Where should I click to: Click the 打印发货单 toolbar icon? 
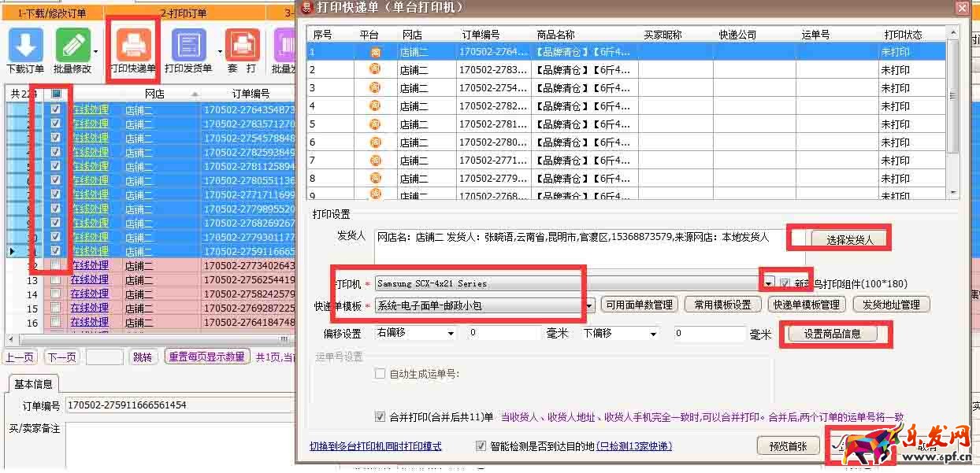click(x=188, y=46)
